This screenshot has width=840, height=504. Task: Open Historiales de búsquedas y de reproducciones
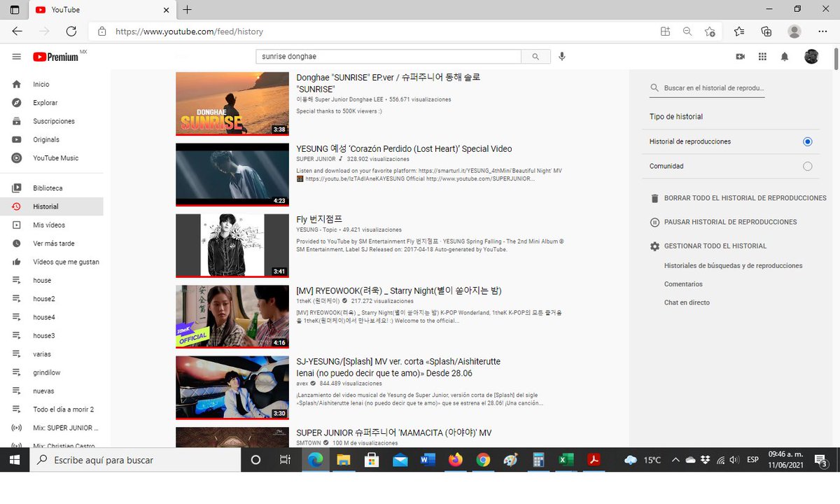point(733,266)
